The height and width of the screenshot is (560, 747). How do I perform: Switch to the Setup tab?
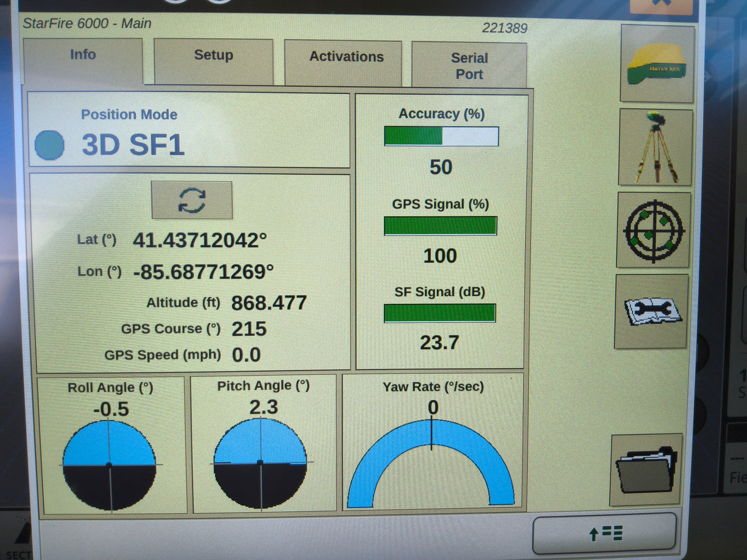pos(214,61)
